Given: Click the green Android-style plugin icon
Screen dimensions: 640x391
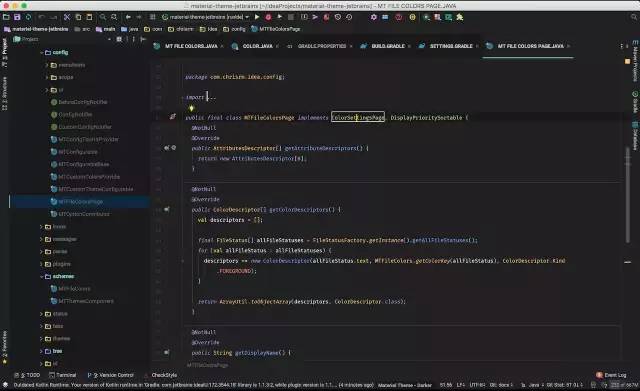Looking at the screenshot, I should tap(460, 17).
